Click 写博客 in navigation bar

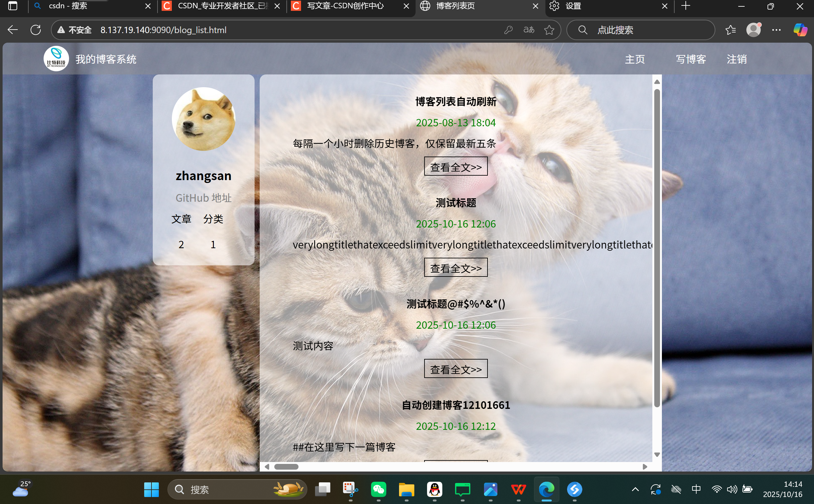(x=691, y=59)
